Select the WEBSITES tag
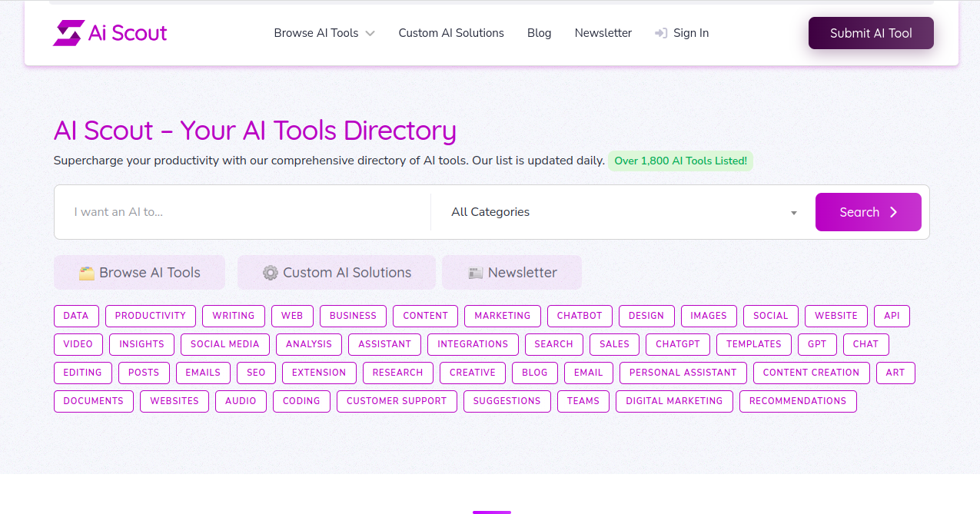Viewport: 980px width, 514px height. (174, 401)
